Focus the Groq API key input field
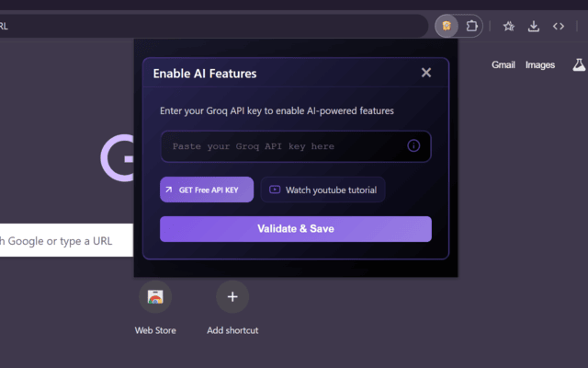 (296, 146)
